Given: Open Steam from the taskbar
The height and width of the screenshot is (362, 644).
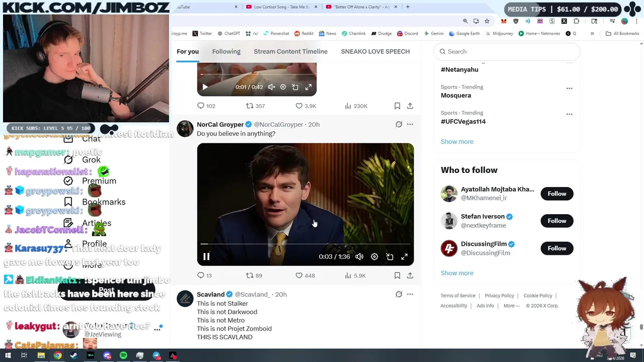Looking at the screenshot, I should [74, 356].
